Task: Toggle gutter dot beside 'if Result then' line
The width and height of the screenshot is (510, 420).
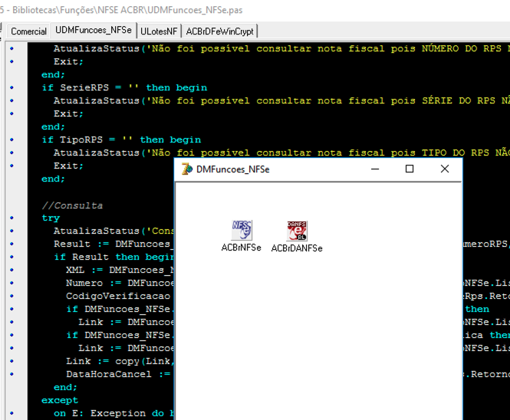Action: pos(12,257)
